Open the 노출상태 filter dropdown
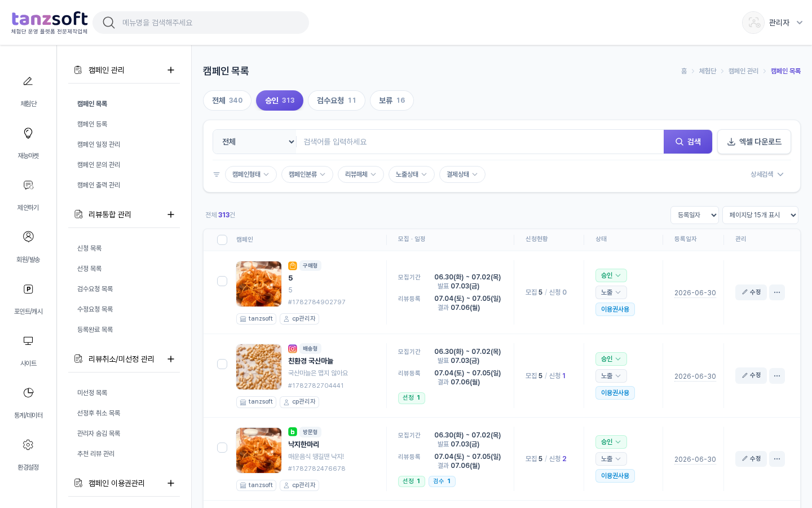This screenshot has width=812, height=508. tap(412, 174)
